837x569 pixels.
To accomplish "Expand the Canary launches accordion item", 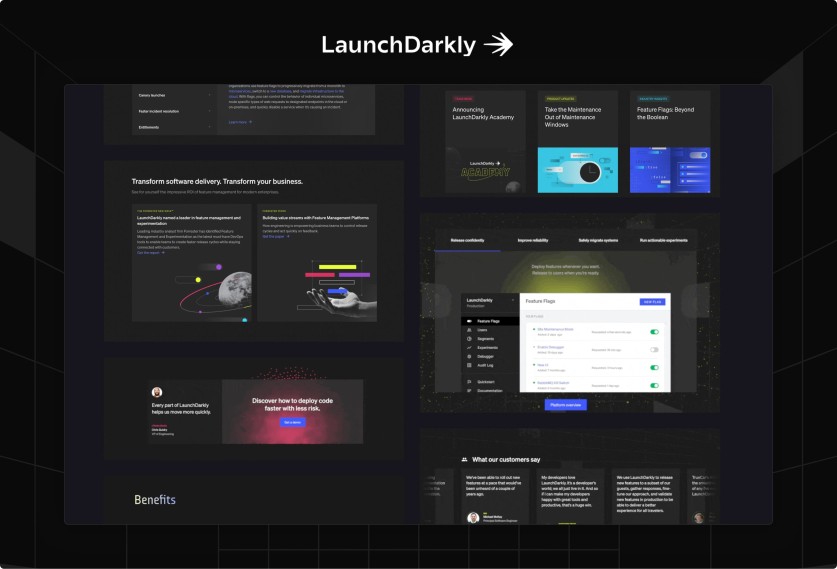I will (x=174, y=95).
